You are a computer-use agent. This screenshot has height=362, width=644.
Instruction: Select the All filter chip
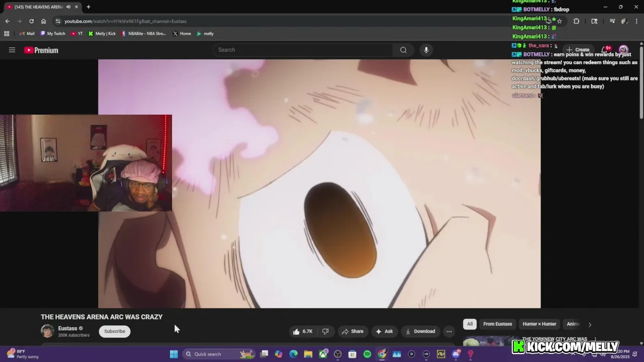click(x=470, y=324)
